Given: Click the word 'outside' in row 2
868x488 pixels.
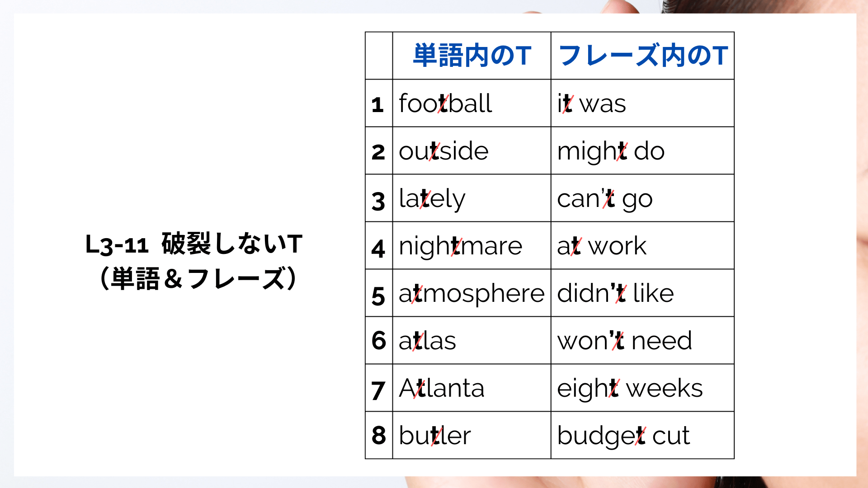Looking at the screenshot, I should (443, 151).
